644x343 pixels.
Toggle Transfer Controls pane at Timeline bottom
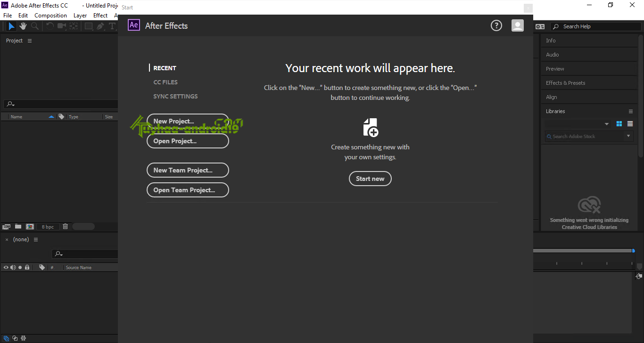[x=15, y=338]
